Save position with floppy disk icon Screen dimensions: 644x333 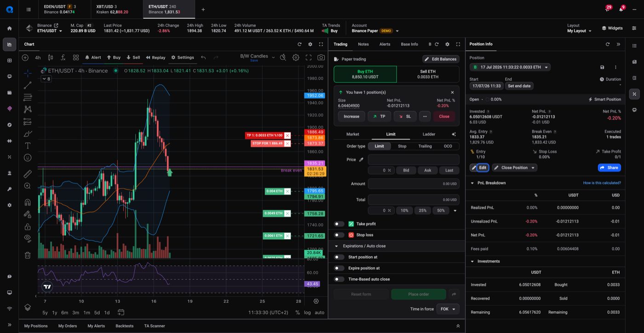[602, 67]
